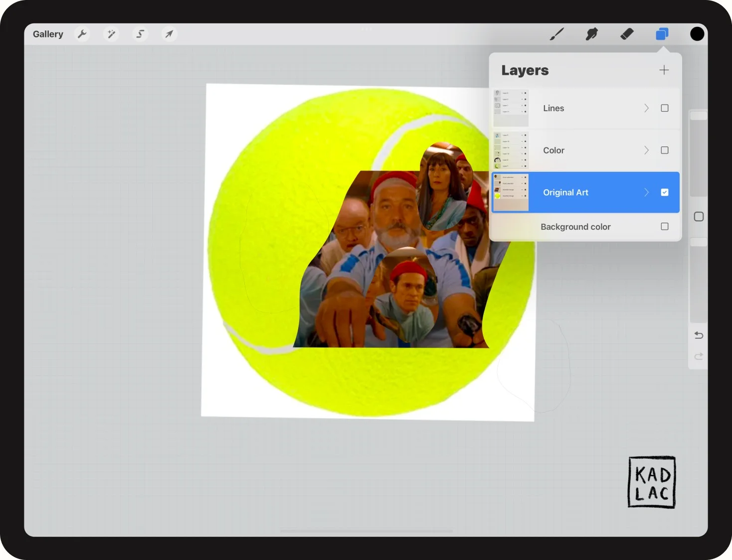Check the Color layer group visibility box

(x=665, y=150)
